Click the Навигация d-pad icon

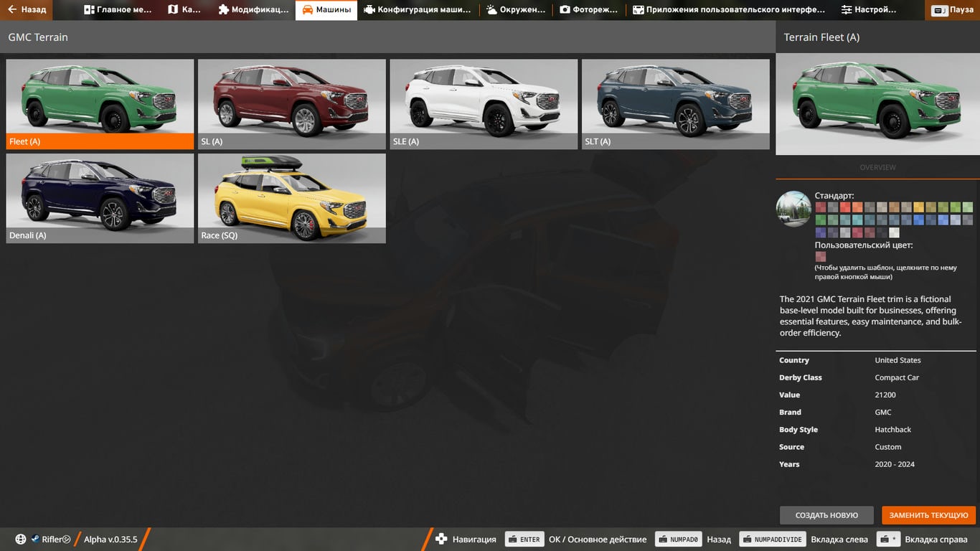pos(441,540)
